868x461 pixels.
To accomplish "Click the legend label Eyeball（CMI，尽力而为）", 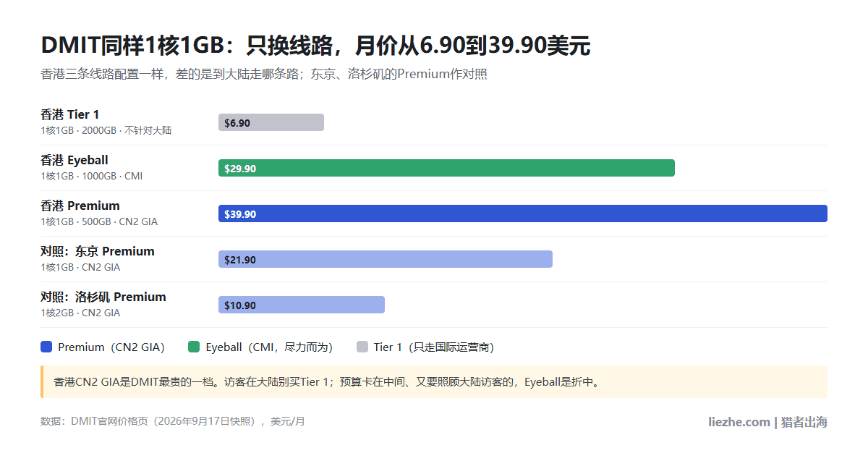I will click(272, 347).
